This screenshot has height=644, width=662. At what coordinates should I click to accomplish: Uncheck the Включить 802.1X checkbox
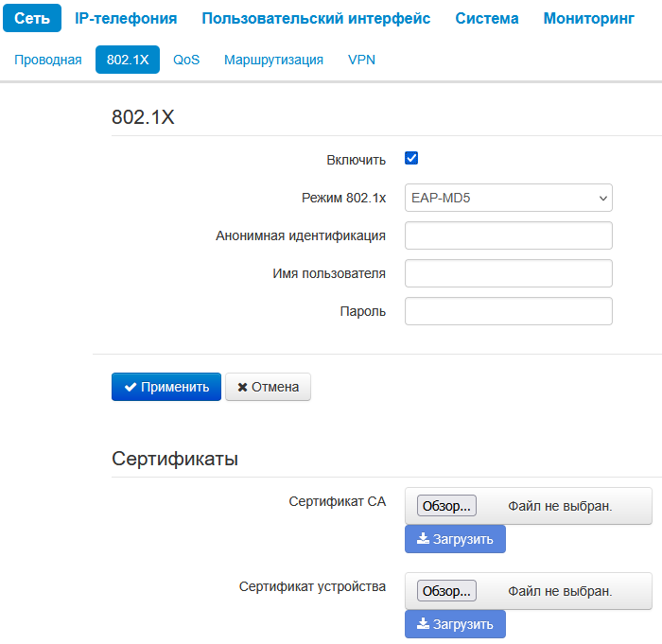[x=411, y=159]
